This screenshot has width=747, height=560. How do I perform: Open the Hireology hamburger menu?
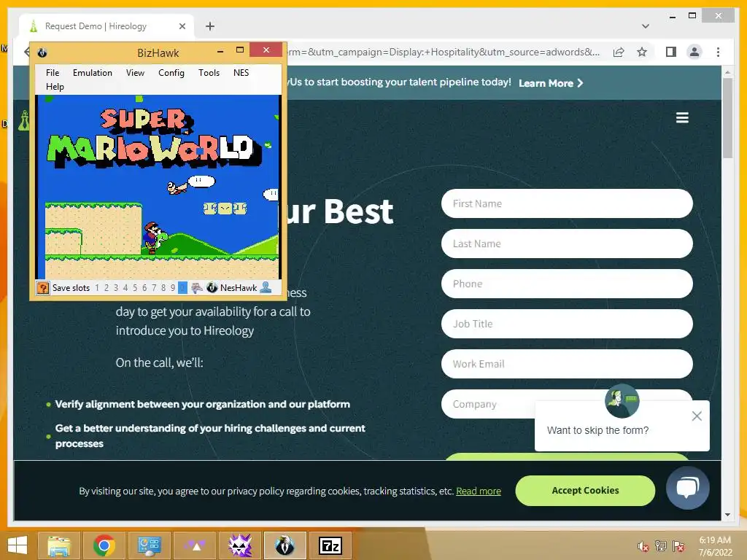682,117
